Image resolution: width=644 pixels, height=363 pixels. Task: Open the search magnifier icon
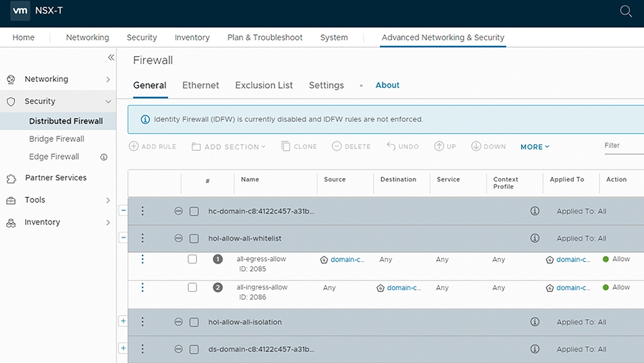[625, 11]
